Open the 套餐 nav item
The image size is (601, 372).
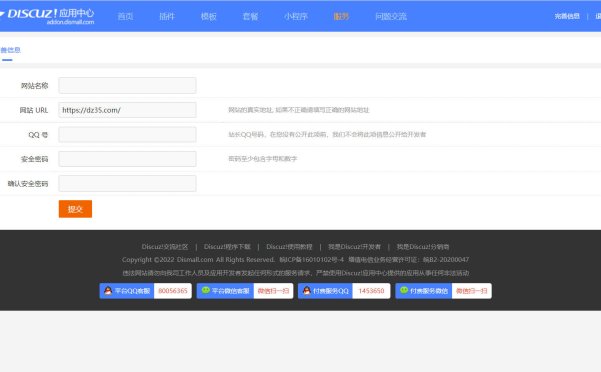click(250, 16)
